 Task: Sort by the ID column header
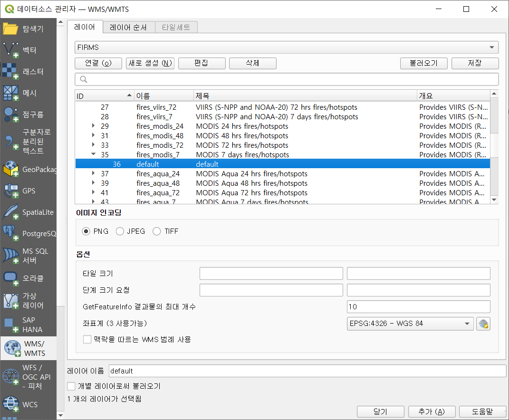(104, 96)
